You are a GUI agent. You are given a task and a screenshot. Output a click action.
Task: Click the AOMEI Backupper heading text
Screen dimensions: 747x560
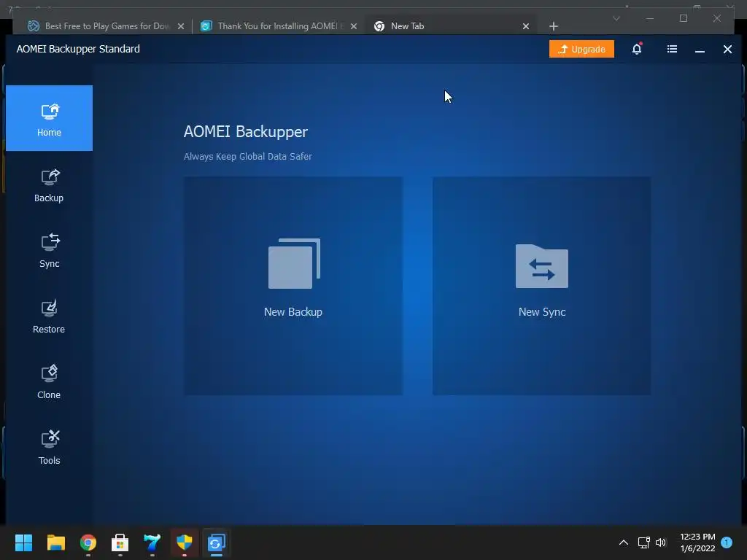coord(246,132)
